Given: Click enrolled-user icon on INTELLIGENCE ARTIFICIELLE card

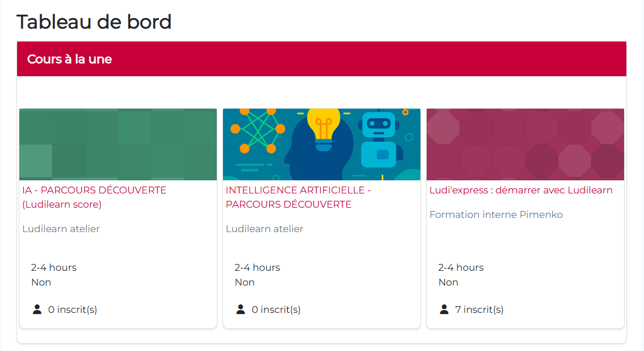Looking at the screenshot, I should click(x=241, y=309).
